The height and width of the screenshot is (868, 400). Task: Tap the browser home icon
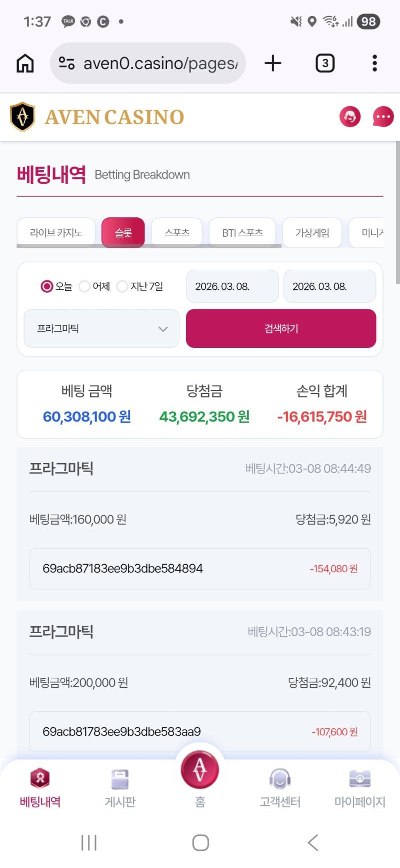[x=25, y=64]
